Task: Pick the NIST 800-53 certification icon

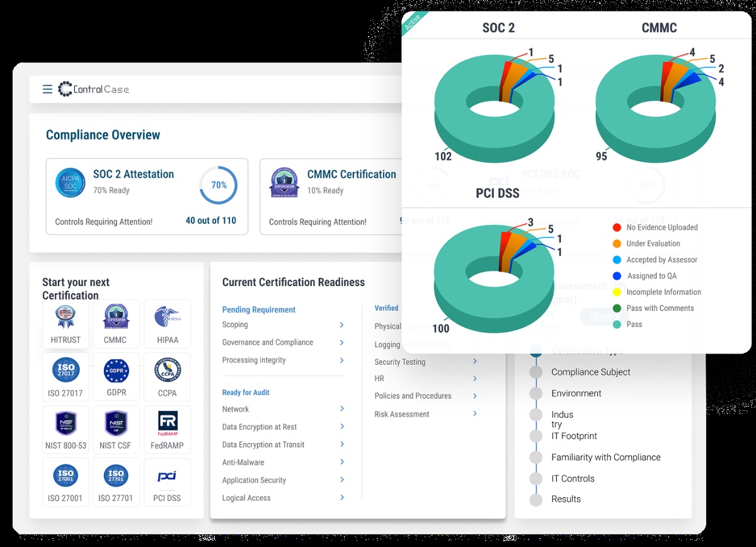Action: click(66, 423)
